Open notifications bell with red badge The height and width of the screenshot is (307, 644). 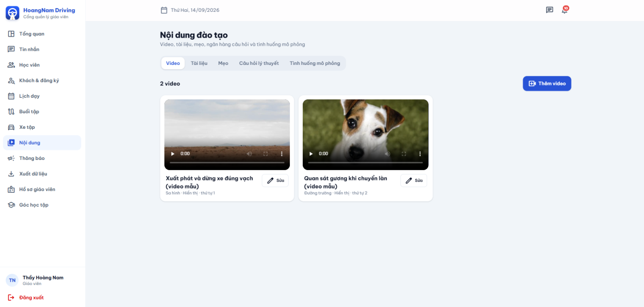coord(565,10)
